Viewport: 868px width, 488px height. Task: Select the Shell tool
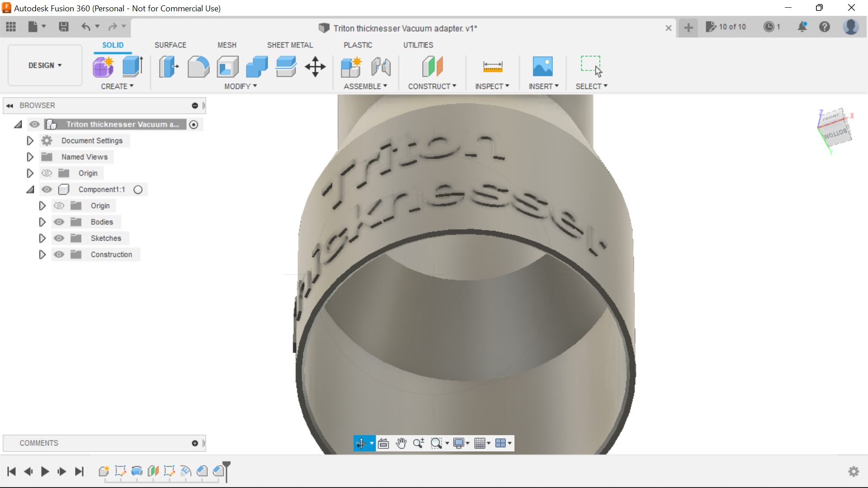pos(227,66)
